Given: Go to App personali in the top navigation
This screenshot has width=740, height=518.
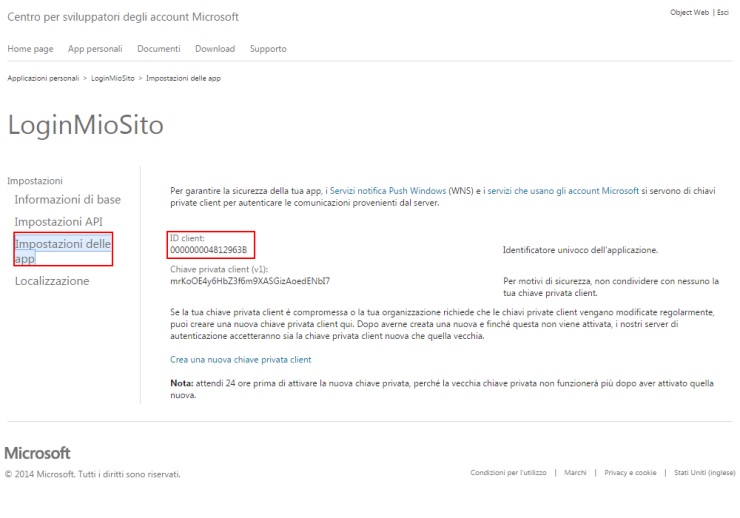Looking at the screenshot, I should (95, 49).
